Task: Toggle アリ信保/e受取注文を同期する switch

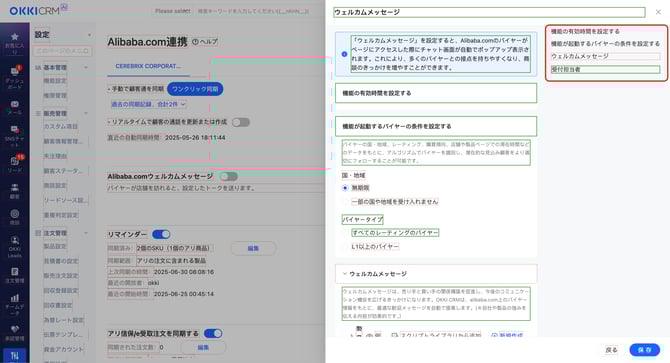Action: click(213, 333)
